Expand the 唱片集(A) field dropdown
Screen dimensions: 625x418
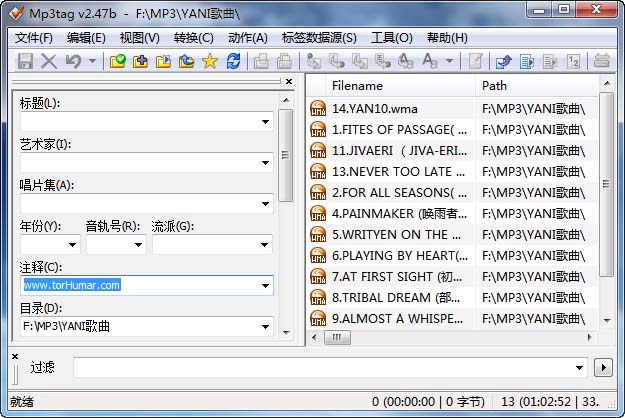coord(265,204)
